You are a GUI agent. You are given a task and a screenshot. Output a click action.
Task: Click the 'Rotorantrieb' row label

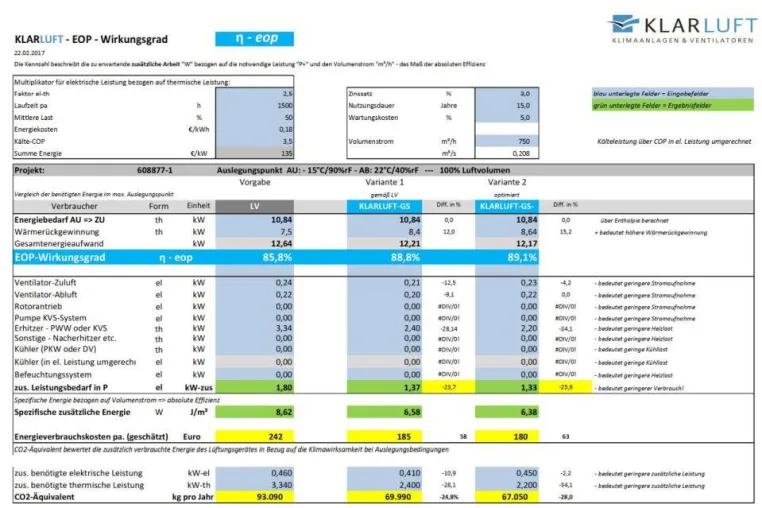click(x=38, y=307)
